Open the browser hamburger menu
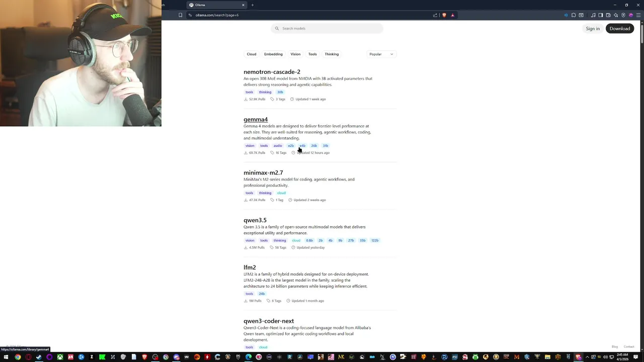Viewport: 644px width, 362px height. [638, 15]
